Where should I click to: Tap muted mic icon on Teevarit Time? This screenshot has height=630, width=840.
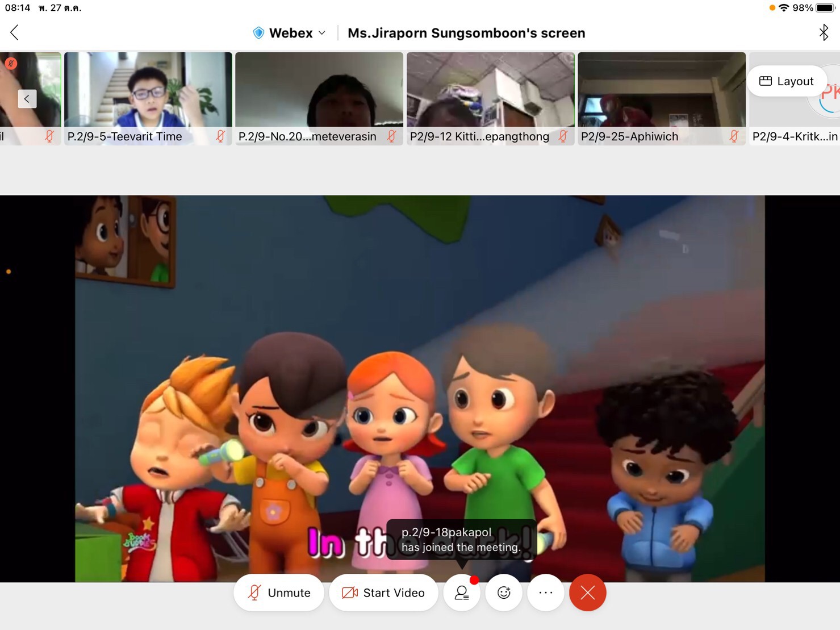(220, 136)
